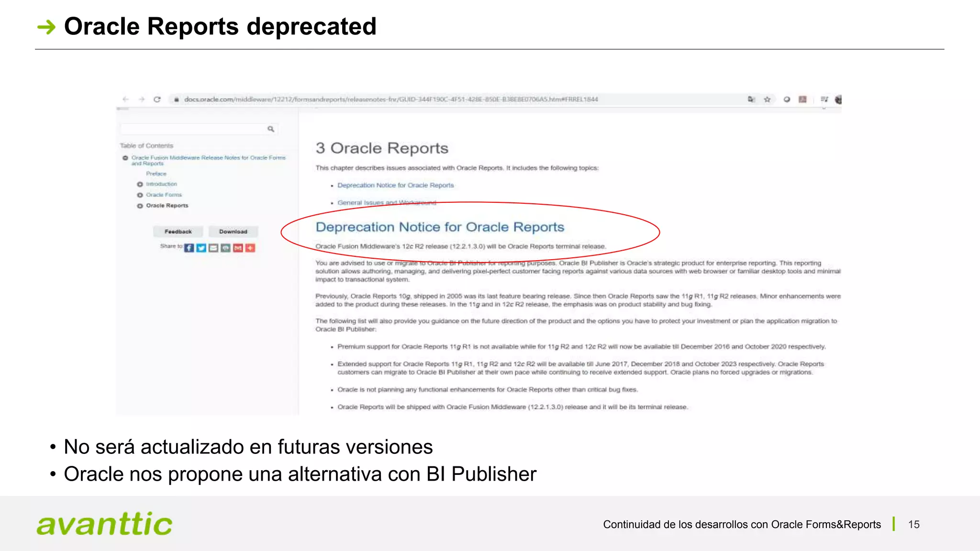The image size is (980, 551).
Task: Click the Feedback button
Action: (x=178, y=231)
